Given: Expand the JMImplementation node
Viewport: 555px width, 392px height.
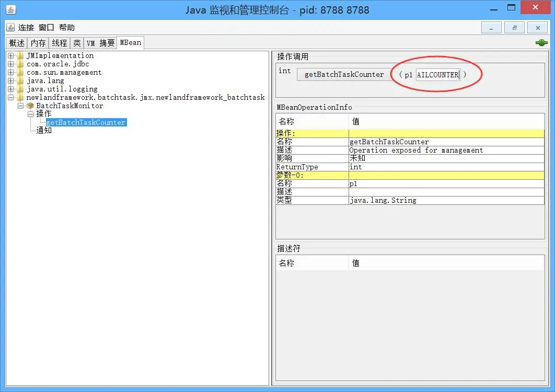Looking at the screenshot, I should click(x=11, y=55).
